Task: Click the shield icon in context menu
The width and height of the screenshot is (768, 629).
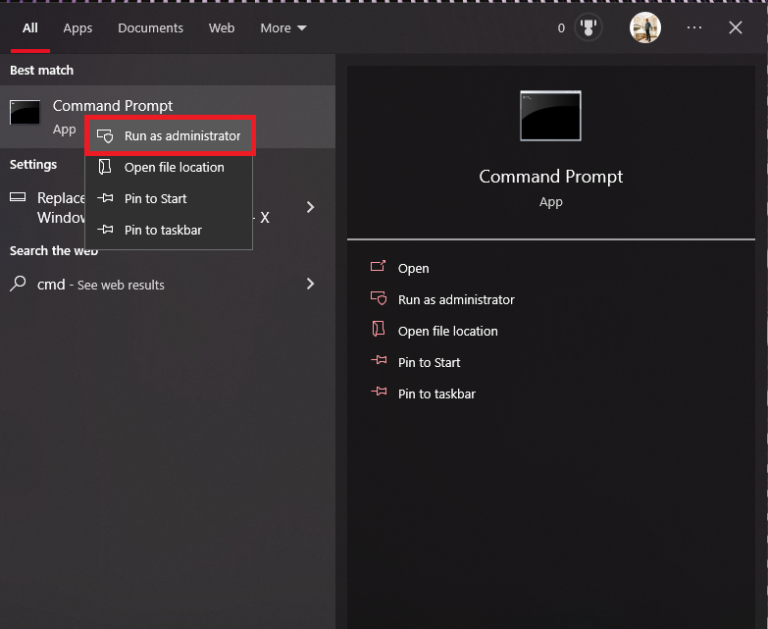Action: 105,136
